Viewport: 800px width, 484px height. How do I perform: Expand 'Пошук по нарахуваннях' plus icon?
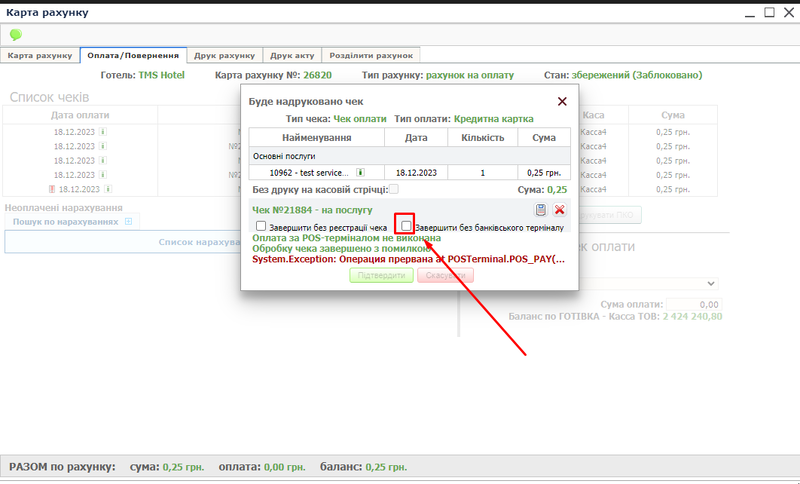pyautogui.click(x=128, y=221)
